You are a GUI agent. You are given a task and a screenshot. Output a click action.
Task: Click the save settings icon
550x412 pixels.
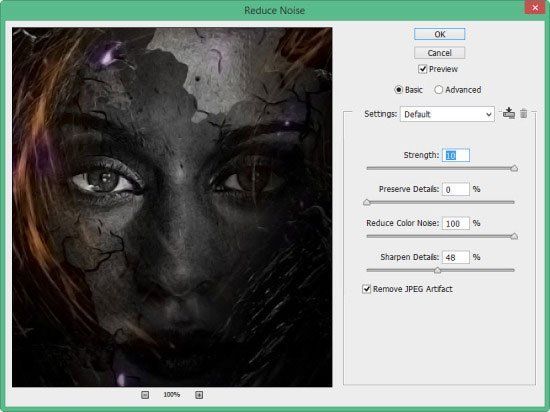point(509,113)
